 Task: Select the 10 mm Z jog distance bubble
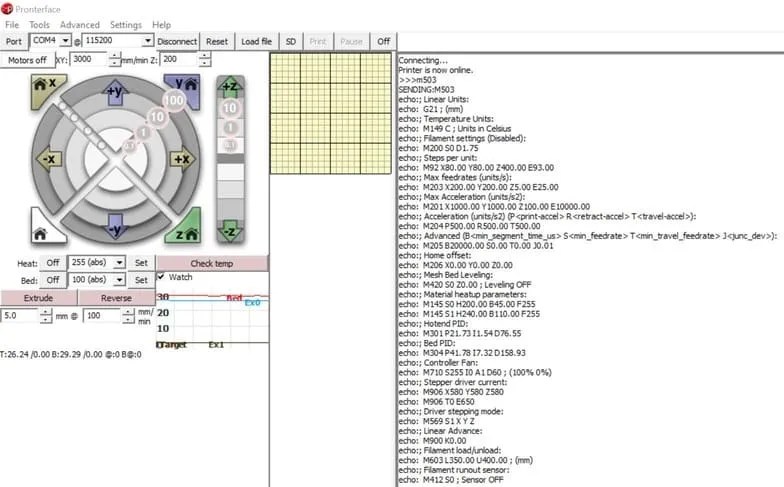click(x=230, y=108)
